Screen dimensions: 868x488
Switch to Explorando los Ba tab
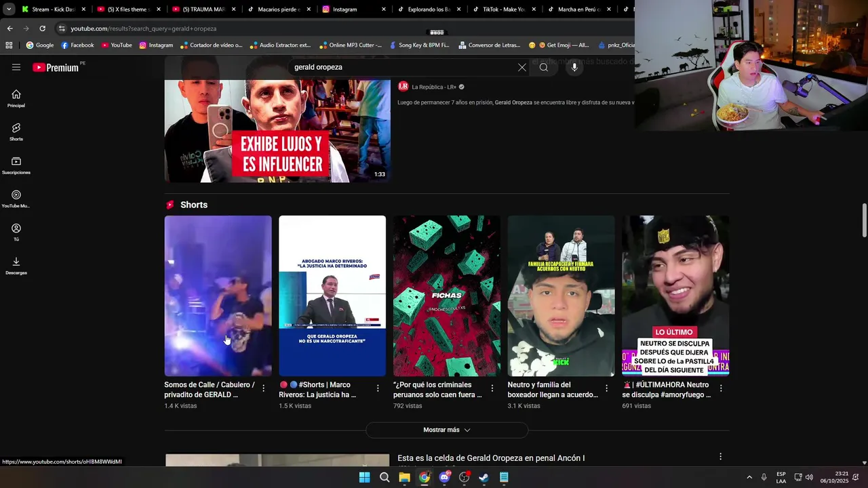(429, 9)
